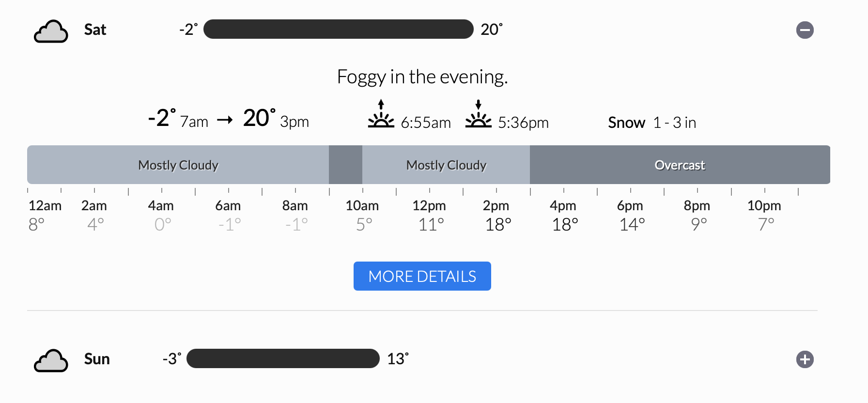Click Sunday's cloud weather icon
Viewport: 868px width, 403px height.
pyautogui.click(x=51, y=361)
